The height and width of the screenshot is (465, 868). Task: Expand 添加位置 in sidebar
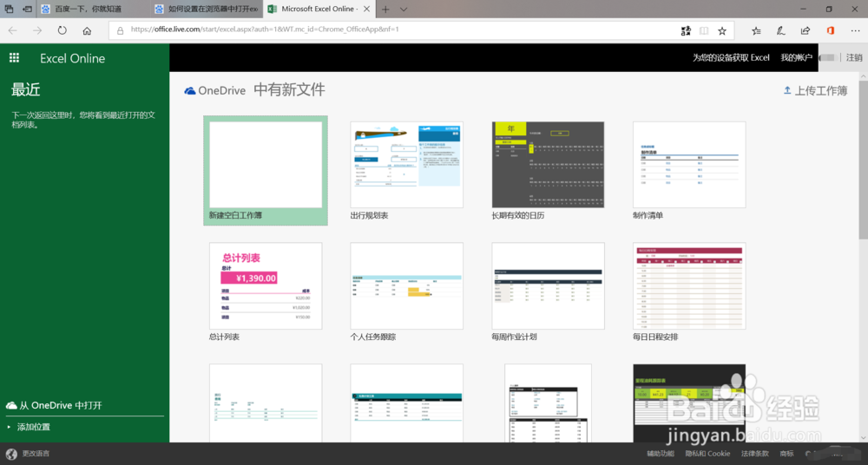[29, 427]
